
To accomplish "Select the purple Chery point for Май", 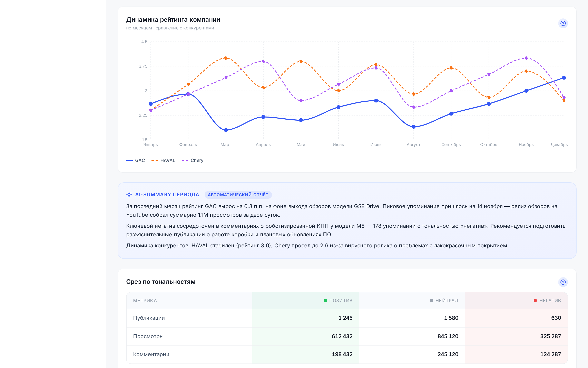I will click(x=301, y=101).
